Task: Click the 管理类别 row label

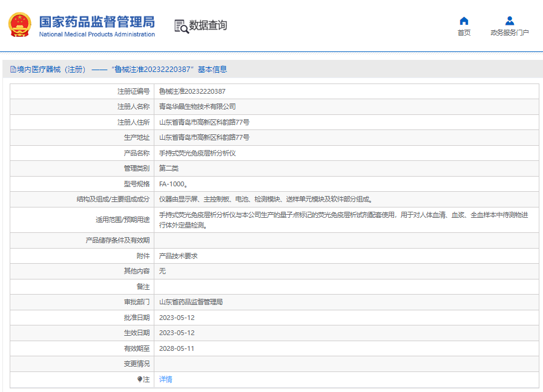Action: click(x=137, y=168)
